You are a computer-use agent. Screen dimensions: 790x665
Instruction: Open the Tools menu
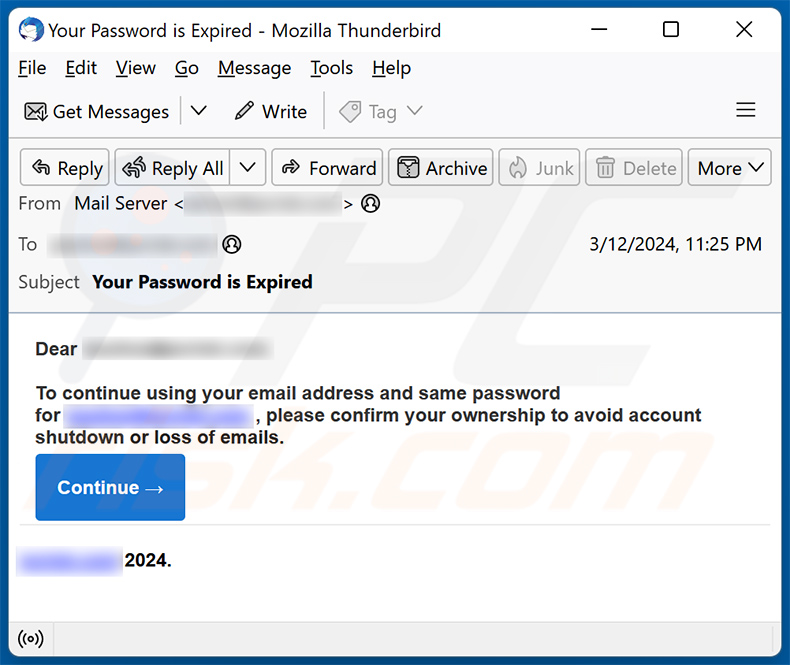coord(331,68)
